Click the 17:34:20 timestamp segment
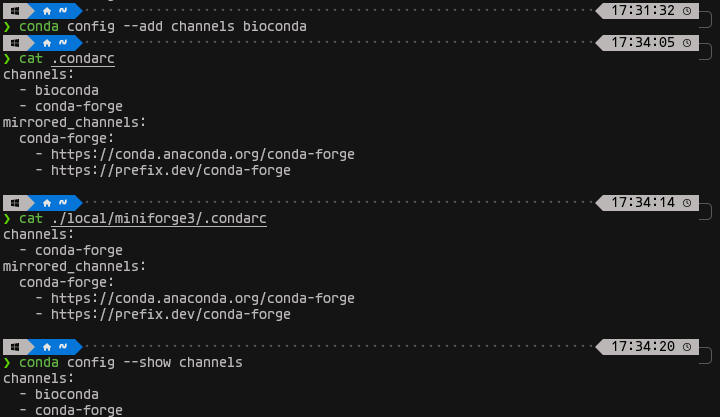The height and width of the screenshot is (417, 720). (x=643, y=346)
